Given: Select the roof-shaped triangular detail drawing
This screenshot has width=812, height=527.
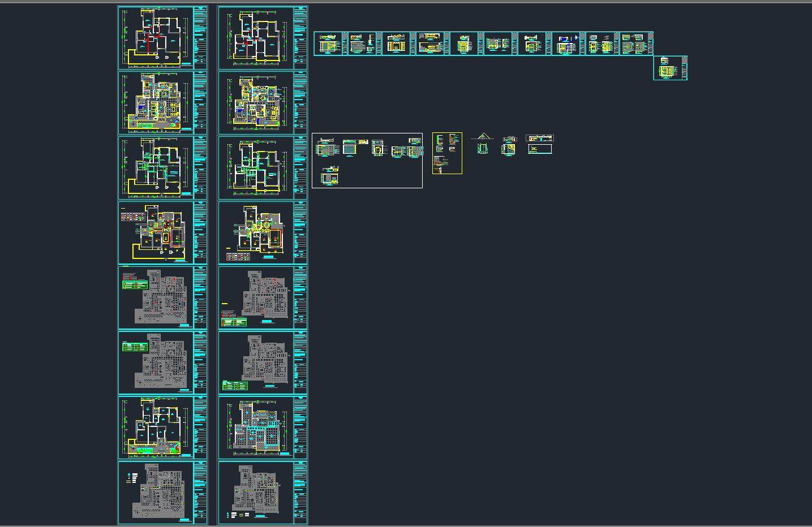Looking at the screenshot, I should coord(482,137).
